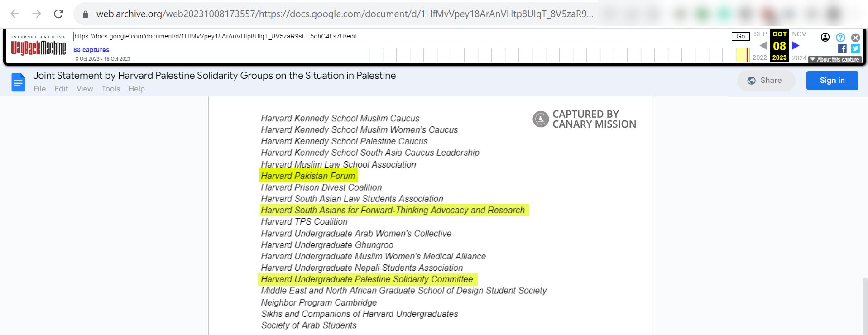This screenshot has height=335, width=868.
Task: Open the Tools menu
Action: pos(110,89)
